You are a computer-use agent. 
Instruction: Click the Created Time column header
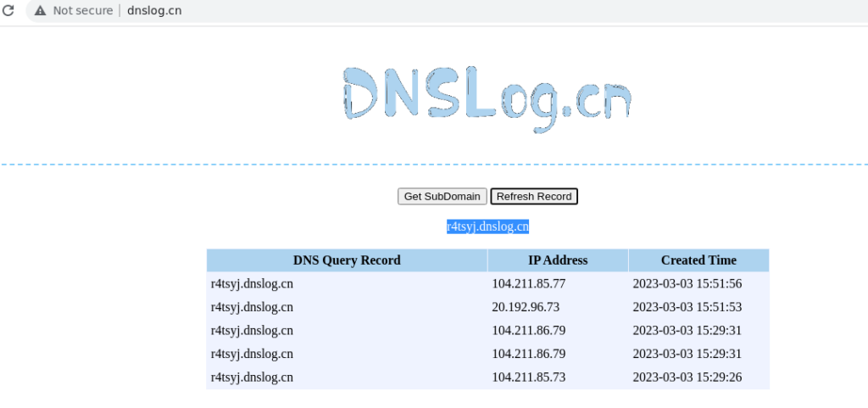pyautogui.click(x=698, y=260)
